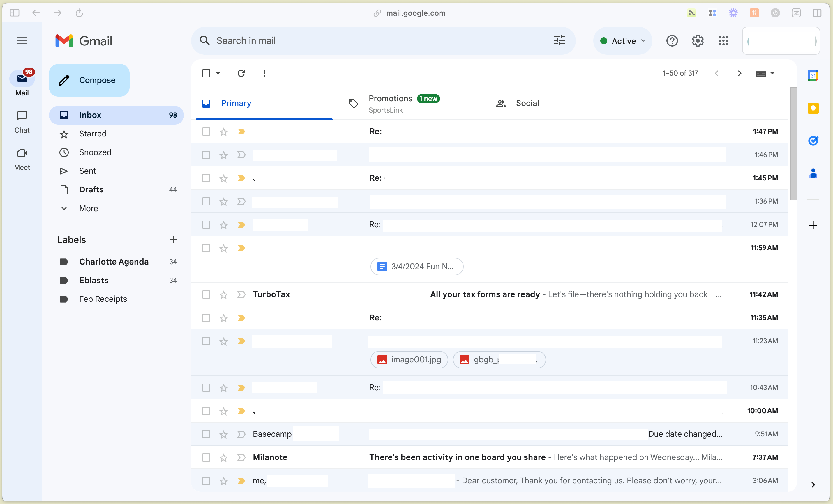Select the 3:06 AM email checkbox
Screen dimensions: 833x504
[x=206, y=481]
